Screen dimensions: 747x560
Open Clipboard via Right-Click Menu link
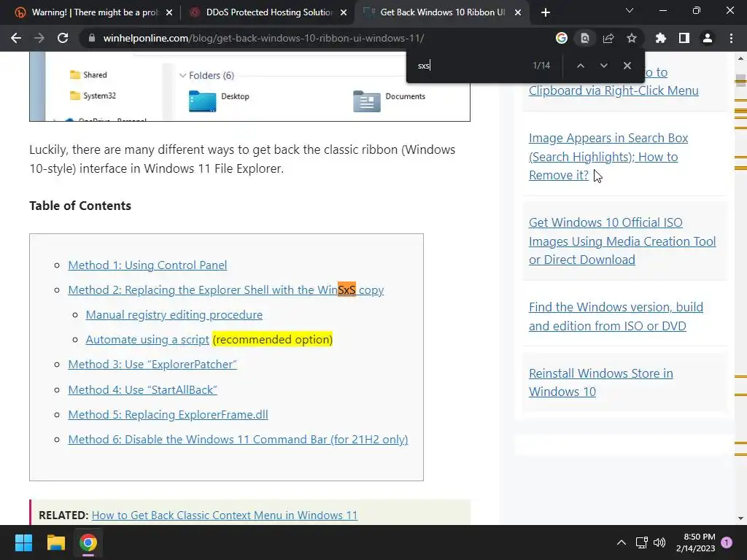[x=614, y=90]
